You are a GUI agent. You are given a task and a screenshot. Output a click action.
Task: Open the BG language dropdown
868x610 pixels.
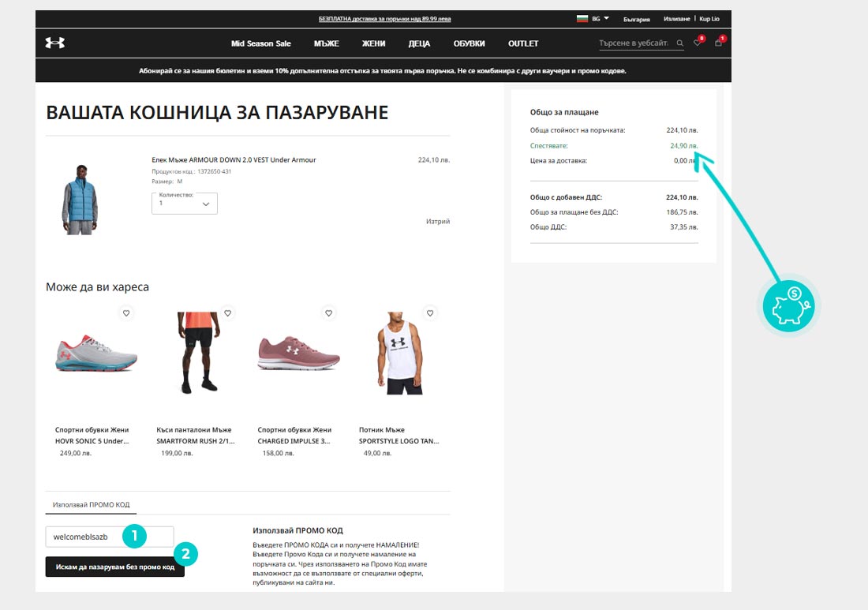[x=600, y=18]
